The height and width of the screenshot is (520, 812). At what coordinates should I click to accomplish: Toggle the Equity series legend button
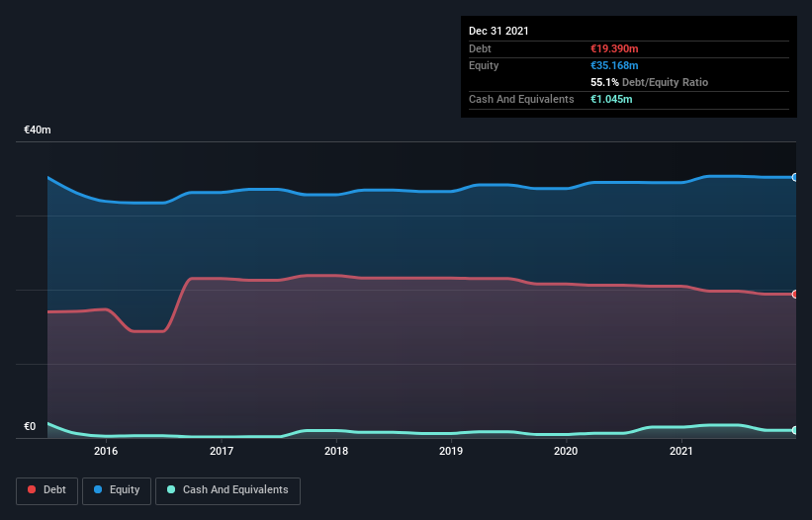coord(117,490)
